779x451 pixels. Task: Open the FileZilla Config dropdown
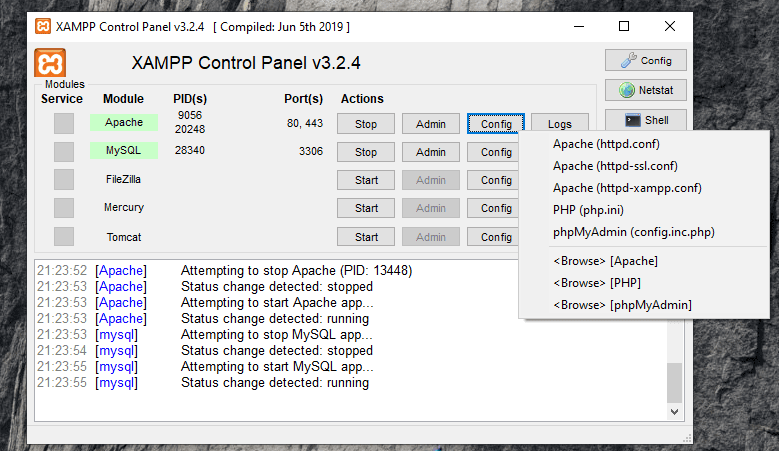tap(493, 180)
